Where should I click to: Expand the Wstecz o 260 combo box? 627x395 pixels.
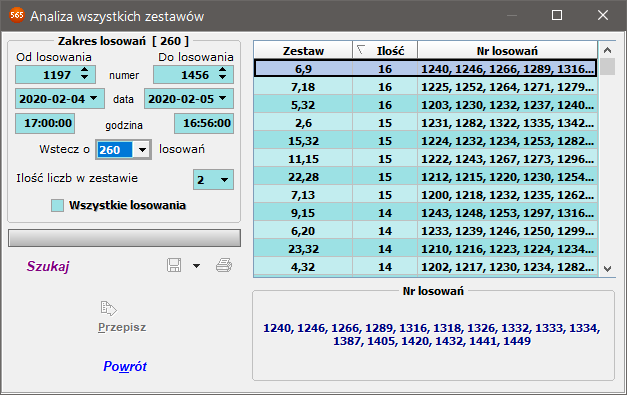(142, 150)
